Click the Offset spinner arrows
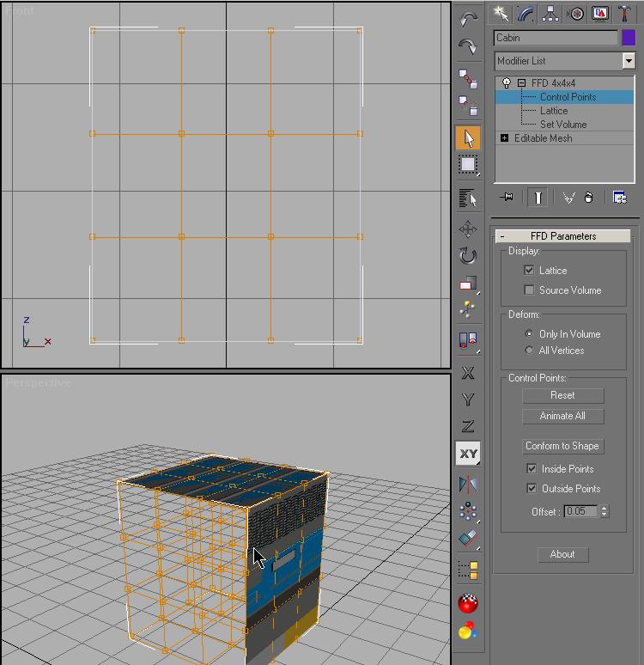This screenshot has width=644, height=665. point(605,511)
